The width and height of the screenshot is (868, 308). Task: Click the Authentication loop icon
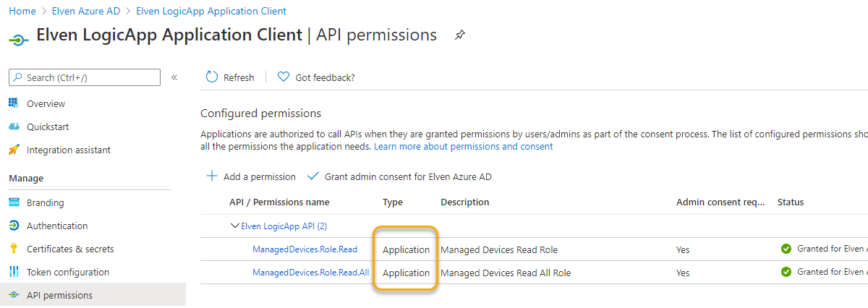pyautogui.click(x=14, y=226)
